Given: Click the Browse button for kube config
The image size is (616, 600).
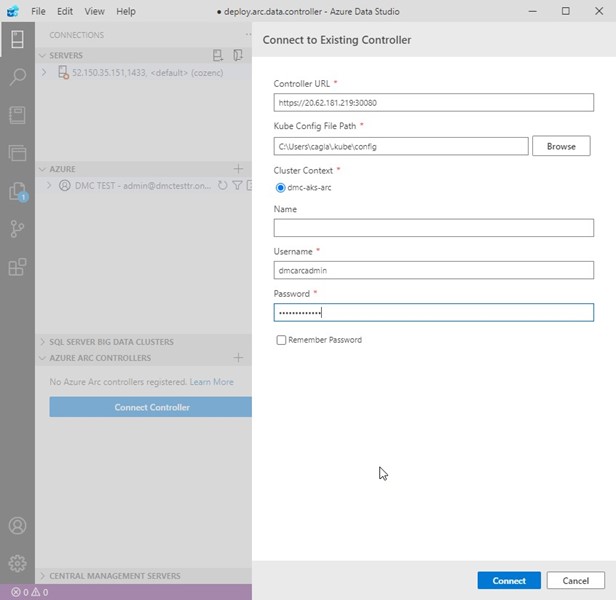Looking at the screenshot, I should (x=560, y=146).
